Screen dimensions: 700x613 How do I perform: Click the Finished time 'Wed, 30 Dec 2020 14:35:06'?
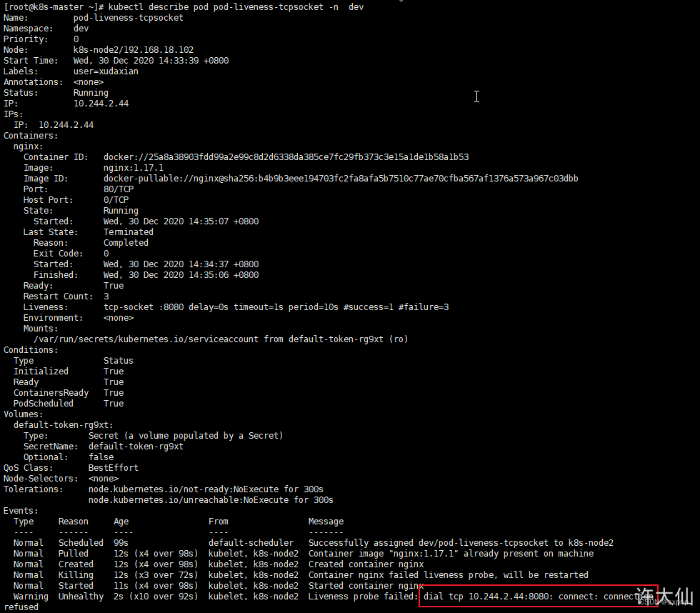(166, 275)
